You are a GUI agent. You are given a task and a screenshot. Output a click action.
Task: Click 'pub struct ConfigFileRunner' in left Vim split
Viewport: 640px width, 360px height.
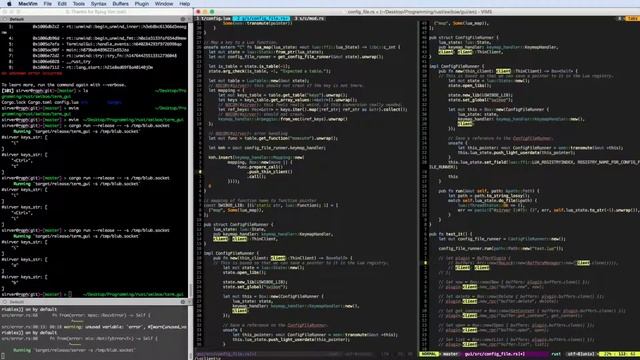238,224
